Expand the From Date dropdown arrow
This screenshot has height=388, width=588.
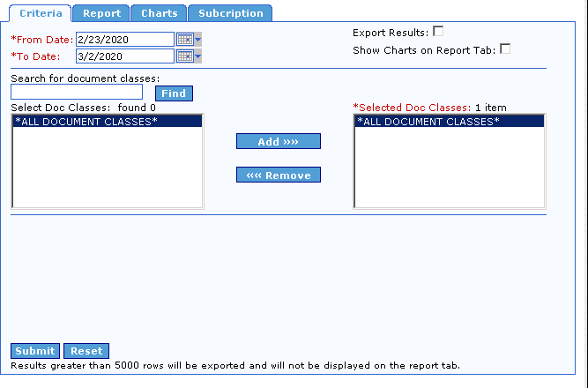(197, 40)
